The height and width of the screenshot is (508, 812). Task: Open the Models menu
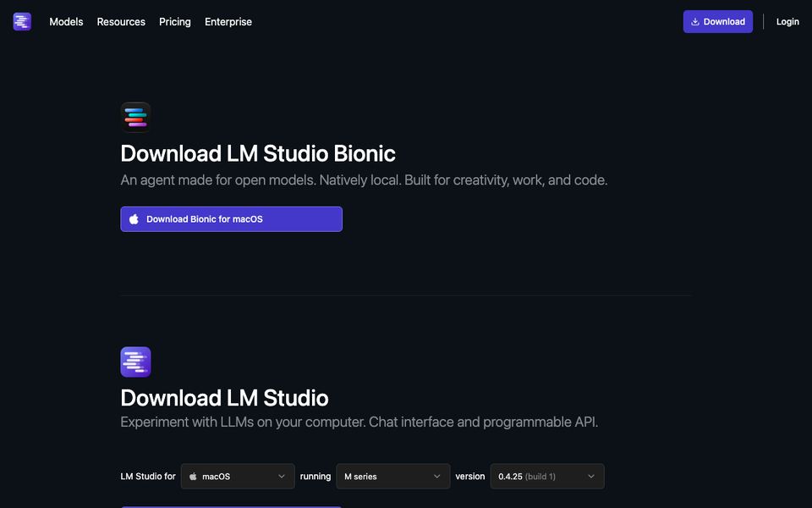click(66, 22)
